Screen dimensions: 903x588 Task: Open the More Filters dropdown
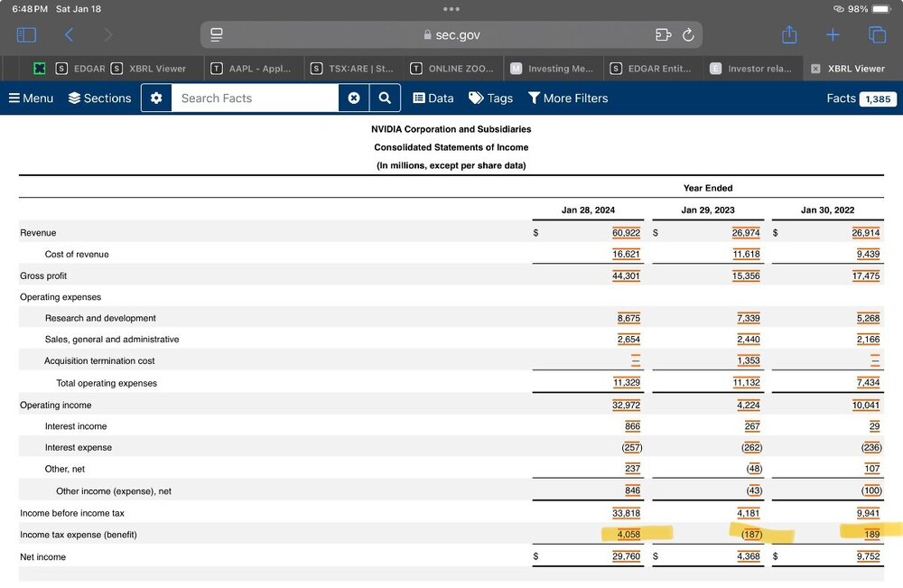[568, 98]
